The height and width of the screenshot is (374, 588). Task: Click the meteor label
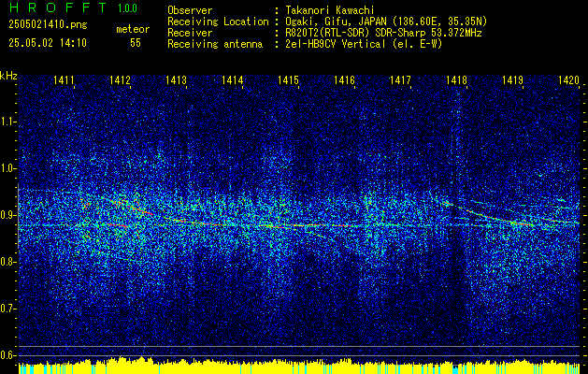pyautogui.click(x=133, y=29)
